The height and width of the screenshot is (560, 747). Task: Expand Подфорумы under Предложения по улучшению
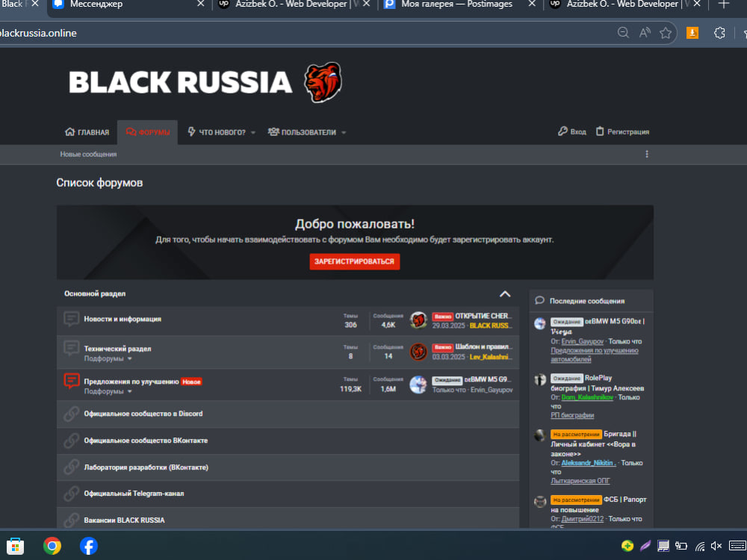[108, 391]
